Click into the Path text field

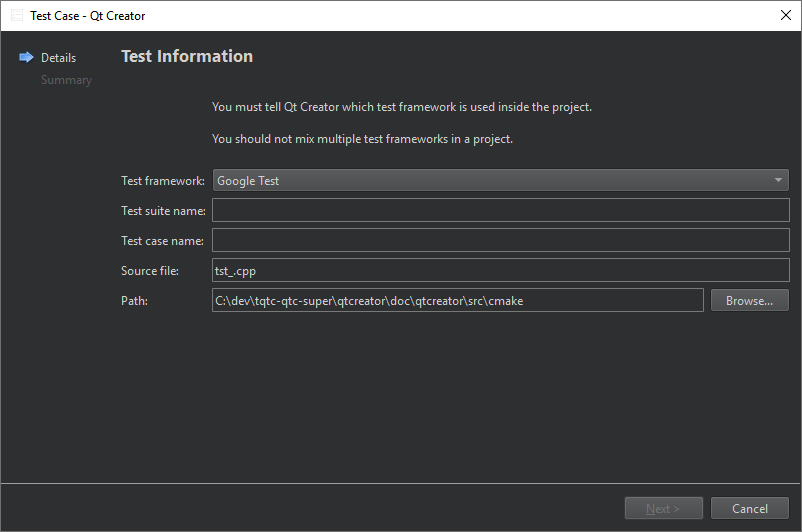tap(457, 301)
